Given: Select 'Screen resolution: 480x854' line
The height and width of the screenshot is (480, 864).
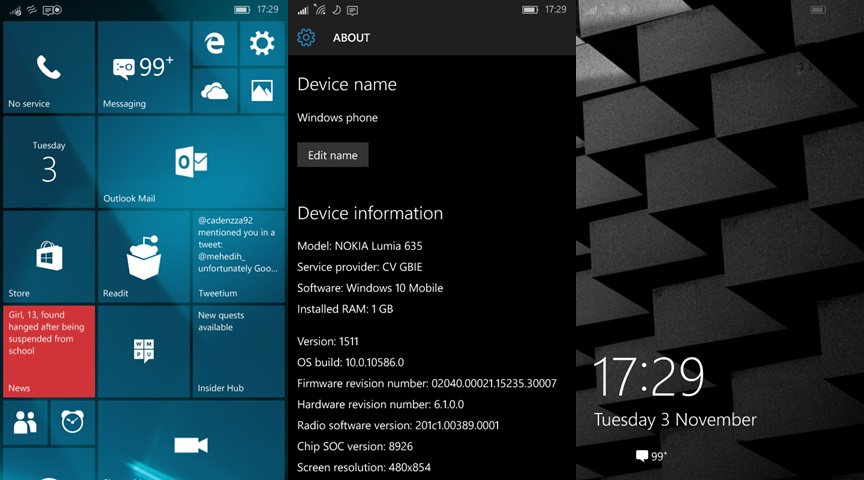Looking at the screenshot, I should tap(364, 467).
